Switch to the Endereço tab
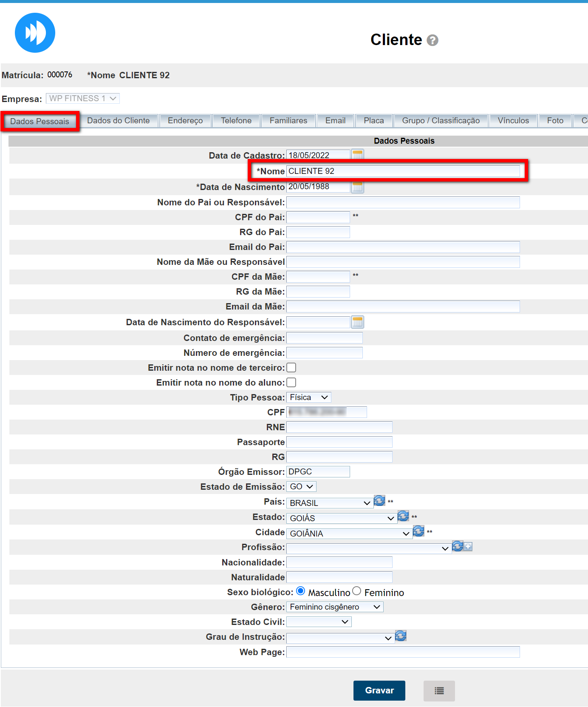The width and height of the screenshot is (588, 707). [x=185, y=121]
